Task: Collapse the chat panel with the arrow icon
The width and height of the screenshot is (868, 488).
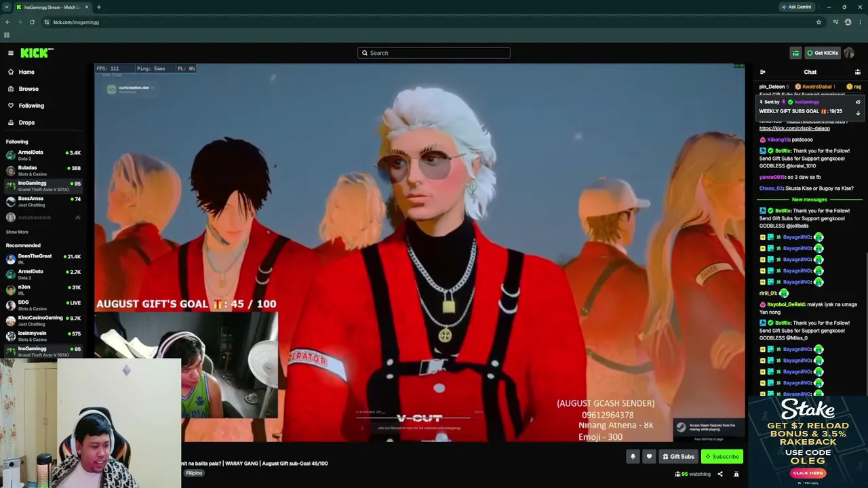Action: pyautogui.click(x=763, y=72)
